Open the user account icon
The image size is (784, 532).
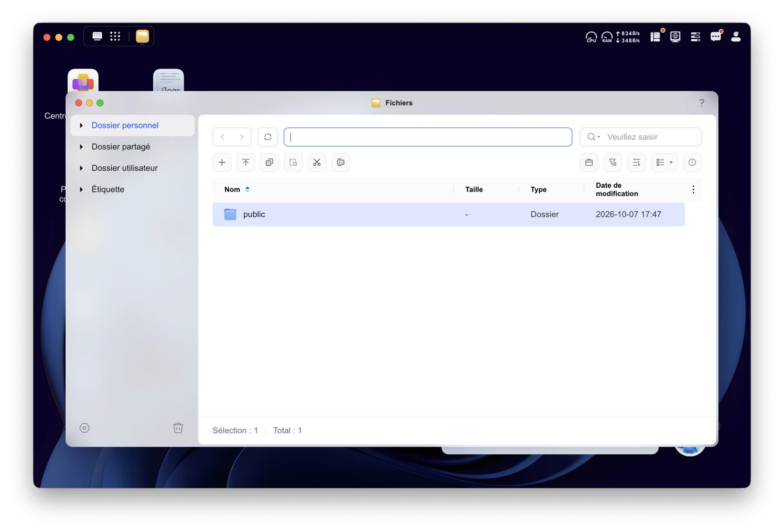pyautogui.click(x=736, y=37)
